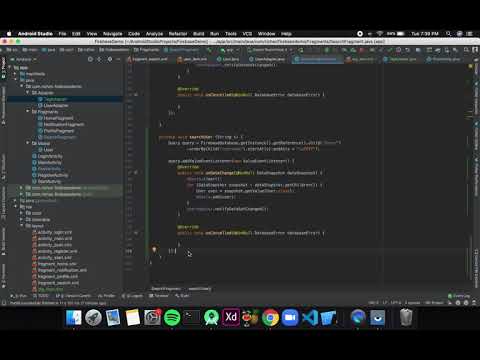
Task: Toggle the Event Log tool window
Action: click(x=459, y=296)
